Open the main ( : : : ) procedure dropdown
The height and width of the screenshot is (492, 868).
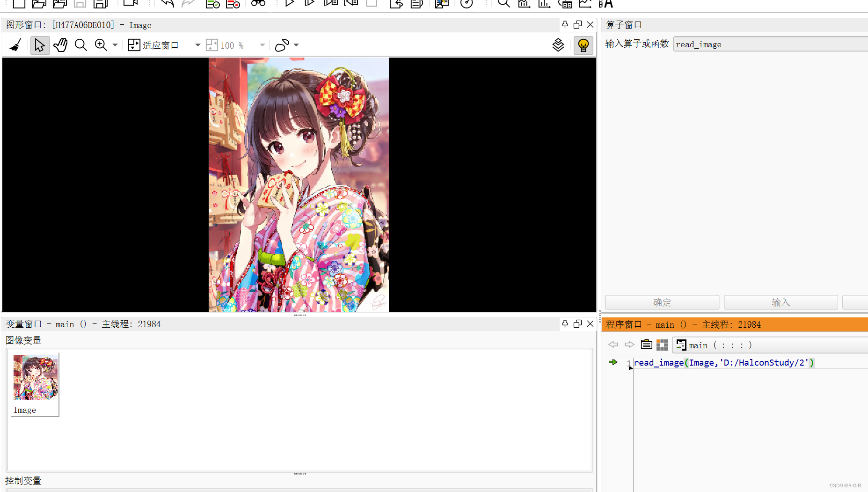pos(770,345)
